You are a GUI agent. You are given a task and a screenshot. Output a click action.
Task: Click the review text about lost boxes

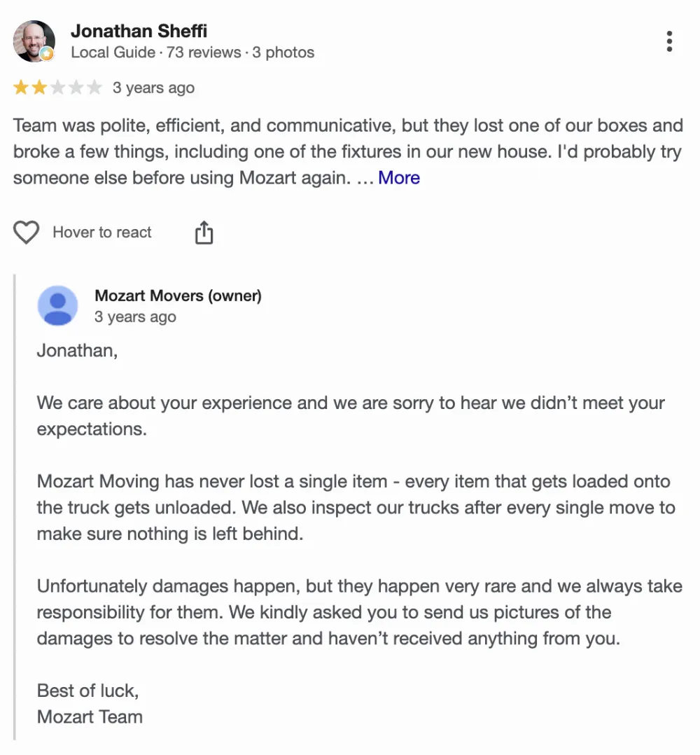point(348,152)
